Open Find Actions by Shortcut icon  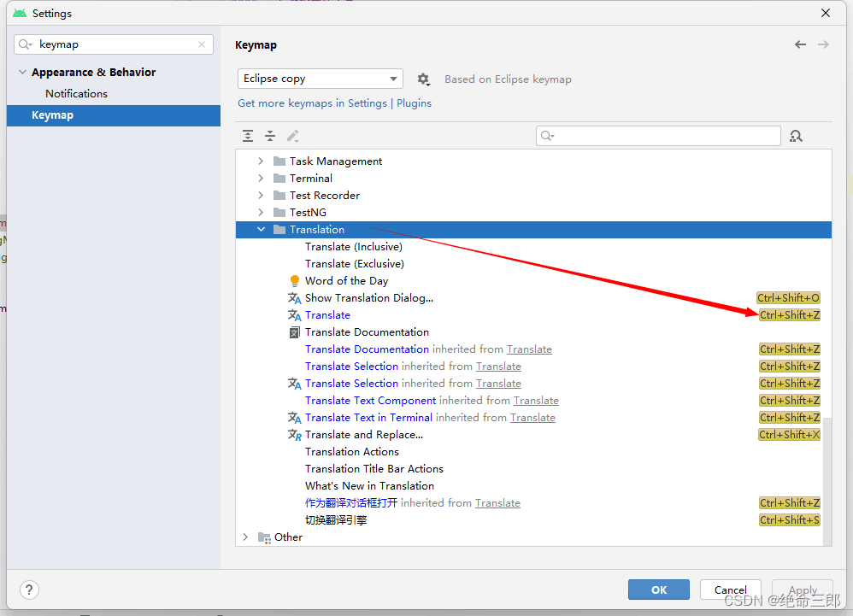[x=796, y=136]
